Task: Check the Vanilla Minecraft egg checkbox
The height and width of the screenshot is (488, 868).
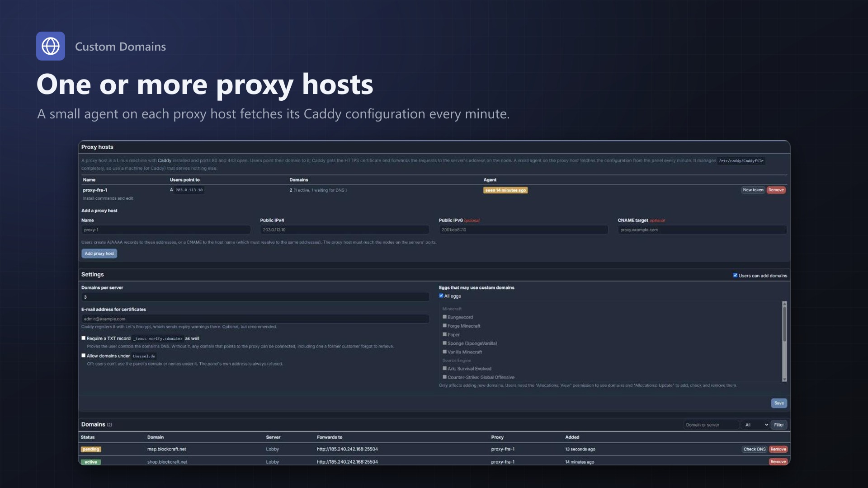Action: point(444,352)
